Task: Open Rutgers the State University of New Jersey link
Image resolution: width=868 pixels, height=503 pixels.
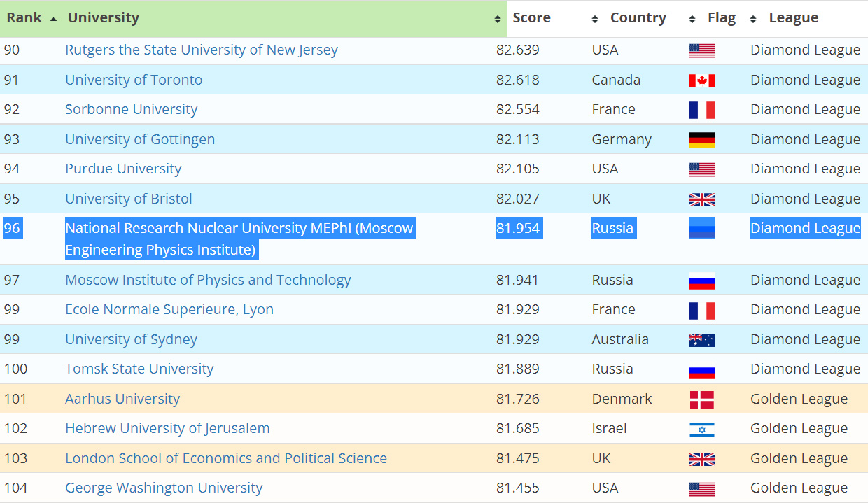Action: coord(202,50)
